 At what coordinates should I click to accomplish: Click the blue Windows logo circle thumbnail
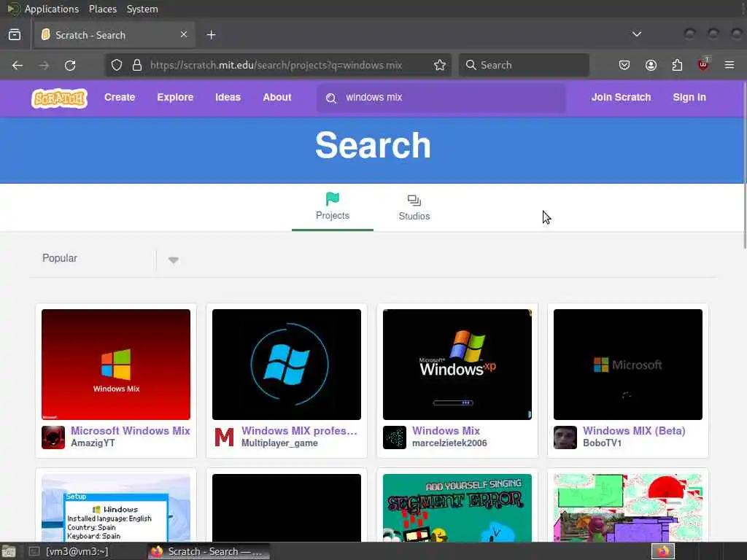(x=286, y=365)
